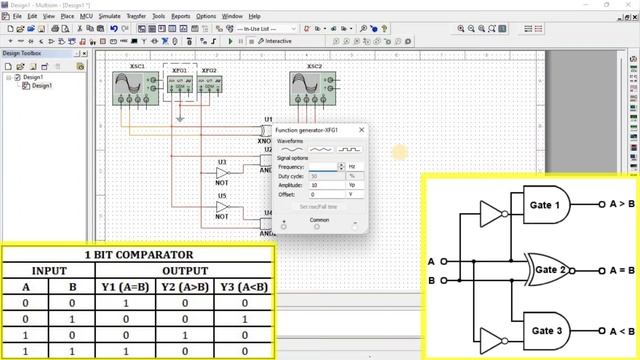Screen dimensions: 640x360
Task: Click the Cut scissors icon
Action: 80,29
